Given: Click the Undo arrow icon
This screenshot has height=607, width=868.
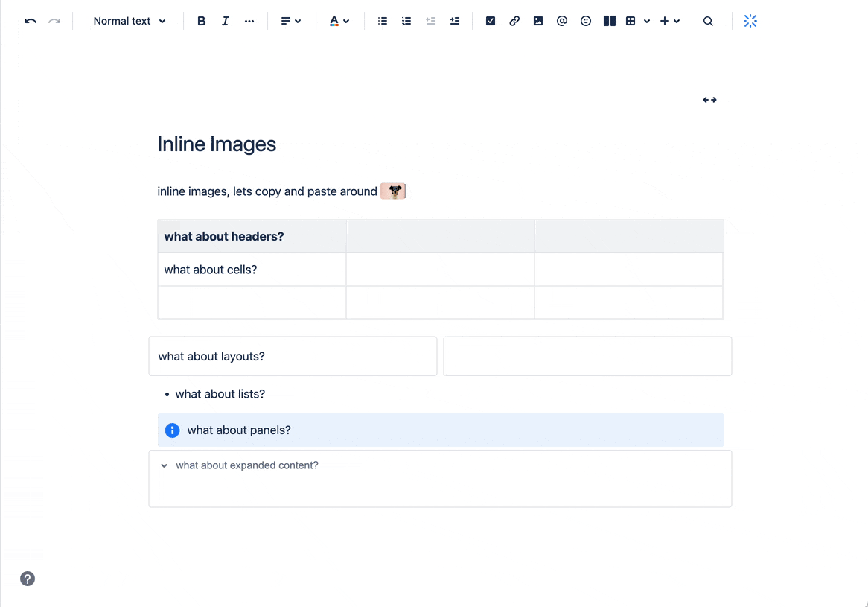Looking at the screenshot, I should [x=31, y=21].
